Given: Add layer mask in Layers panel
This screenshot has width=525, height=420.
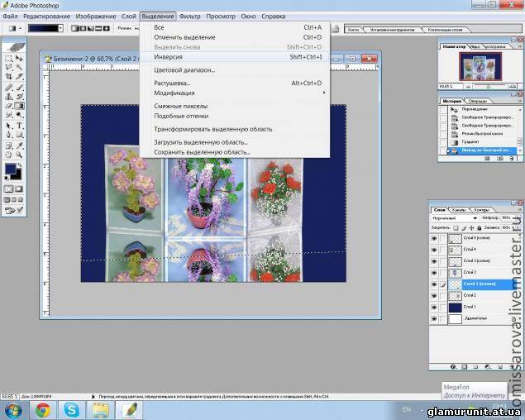Looking at the screenshot, I should pyautogui.click(x=465, y=367).
